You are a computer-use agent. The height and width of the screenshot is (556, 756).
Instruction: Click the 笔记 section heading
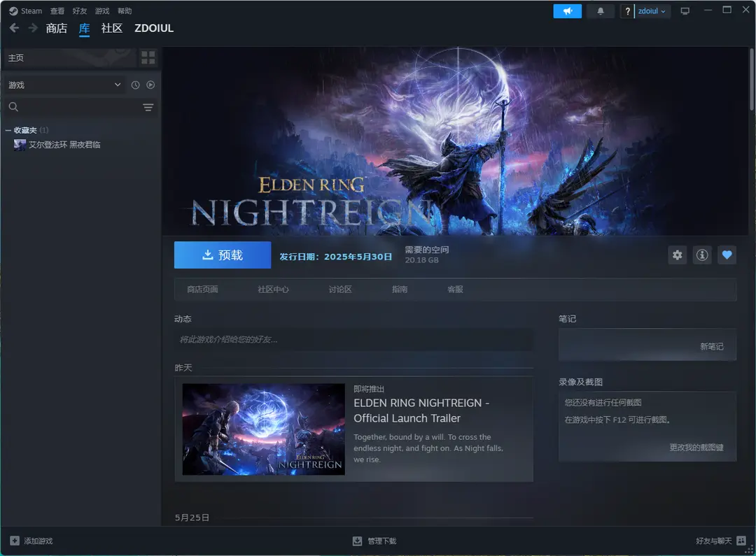point(567,319)
